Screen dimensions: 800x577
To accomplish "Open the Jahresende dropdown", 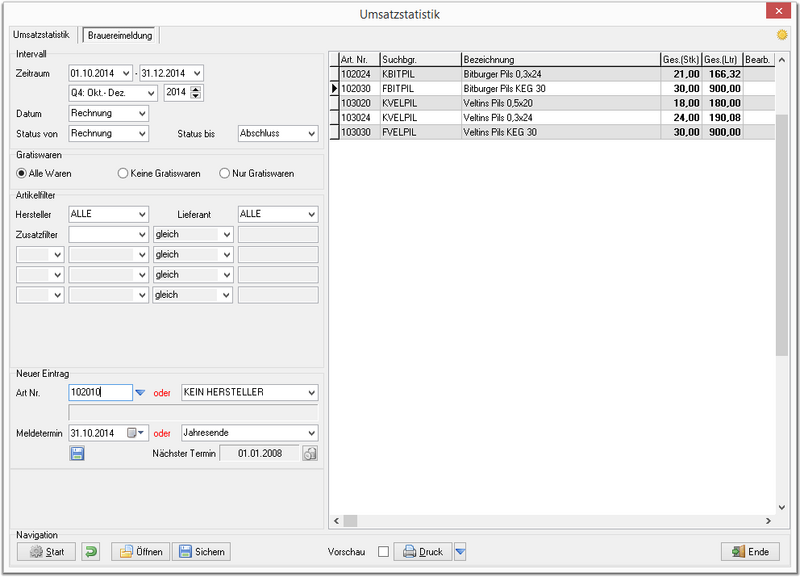I will click(312, 433).
